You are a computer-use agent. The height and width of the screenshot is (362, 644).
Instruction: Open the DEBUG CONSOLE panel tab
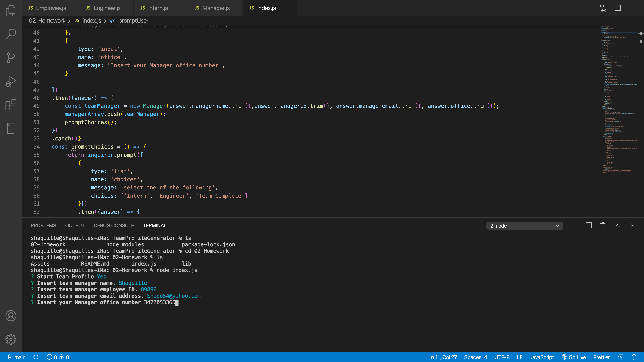point(114,225)
